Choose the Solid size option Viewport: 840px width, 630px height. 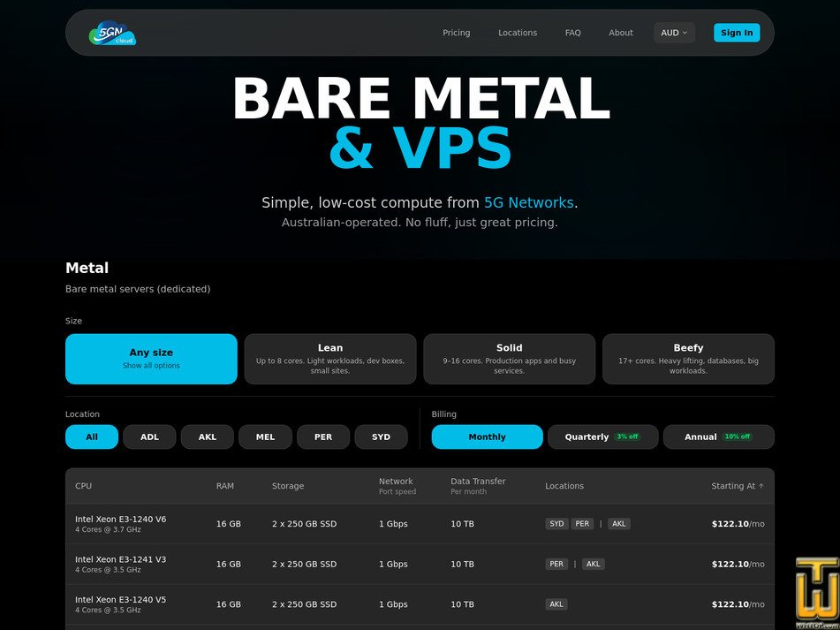click(509, 359)
